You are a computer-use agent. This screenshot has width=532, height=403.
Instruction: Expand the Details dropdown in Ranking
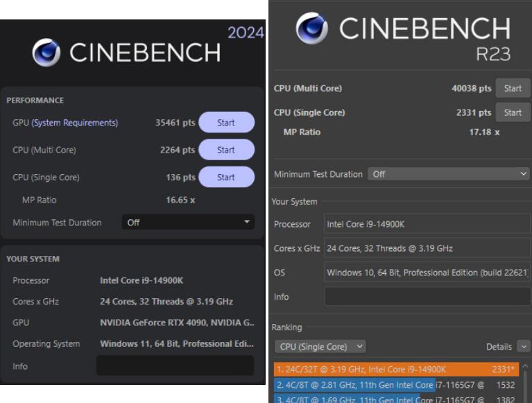click(524, 346)
